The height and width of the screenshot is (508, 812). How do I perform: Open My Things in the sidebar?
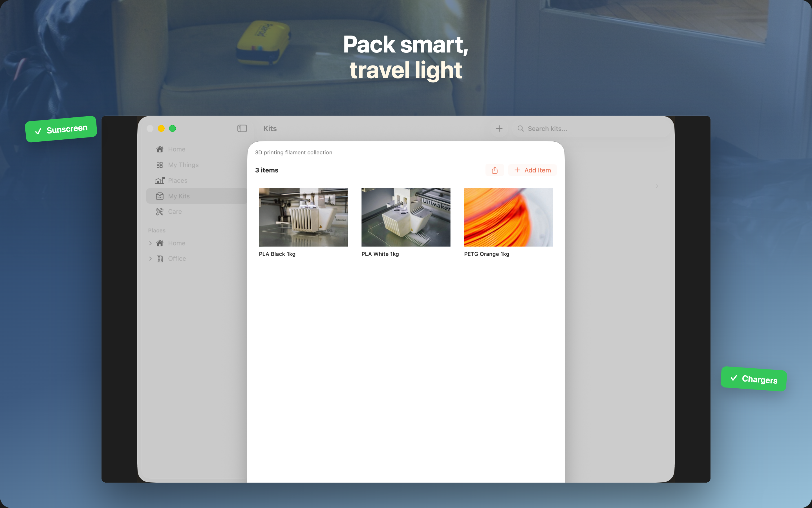[x=197, y=165]
